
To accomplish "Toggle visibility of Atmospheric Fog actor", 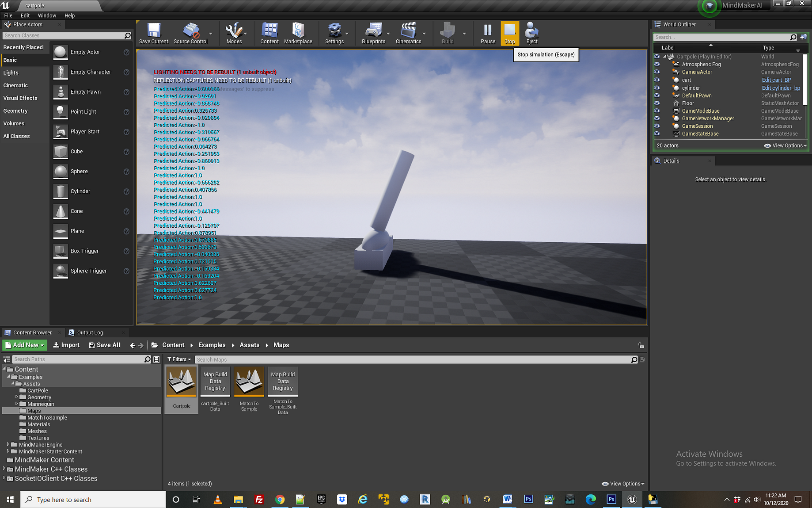I will pyautogui.click(x=657, y=64).
